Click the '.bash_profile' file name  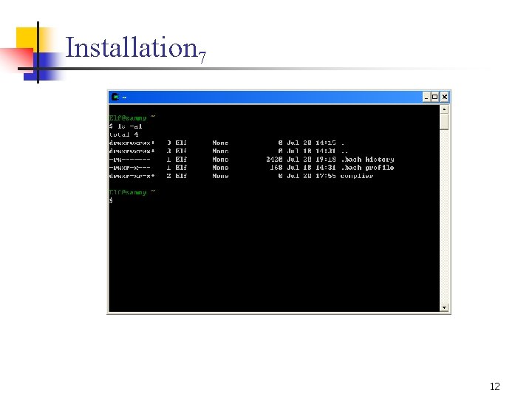(367, 168)
